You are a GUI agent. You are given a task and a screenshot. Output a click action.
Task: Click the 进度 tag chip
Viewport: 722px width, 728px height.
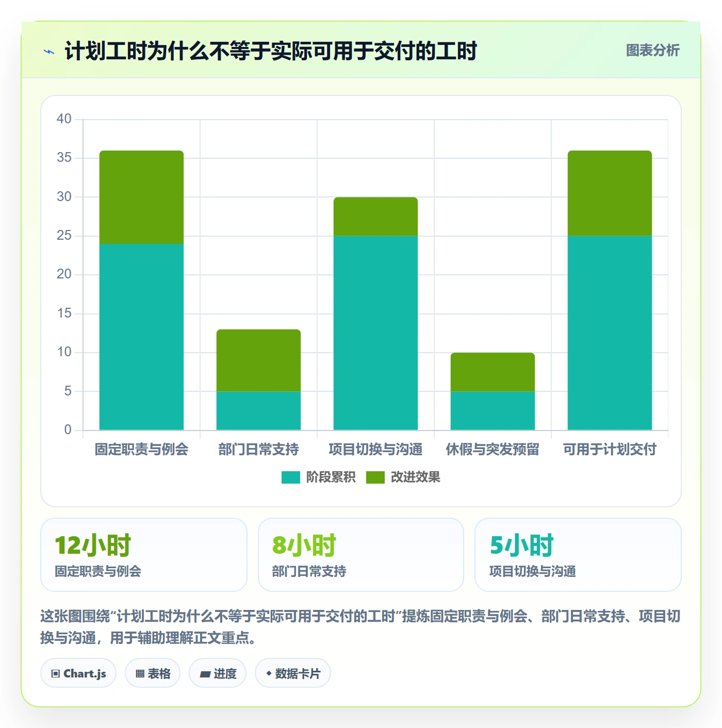(x=218, y=673)
